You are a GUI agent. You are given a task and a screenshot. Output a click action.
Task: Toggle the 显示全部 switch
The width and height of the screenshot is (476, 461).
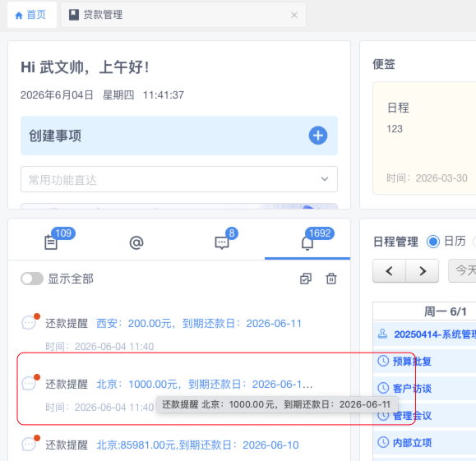[x=32, y=279]
